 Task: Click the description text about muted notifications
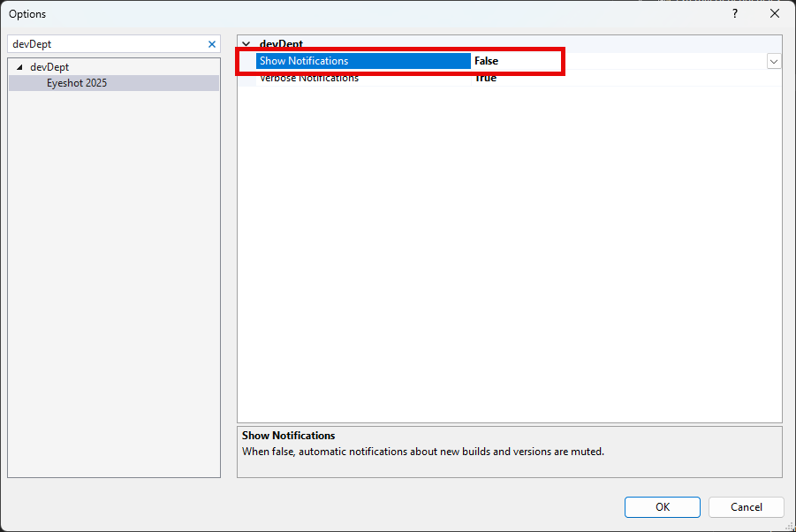[x=422, y=451]
